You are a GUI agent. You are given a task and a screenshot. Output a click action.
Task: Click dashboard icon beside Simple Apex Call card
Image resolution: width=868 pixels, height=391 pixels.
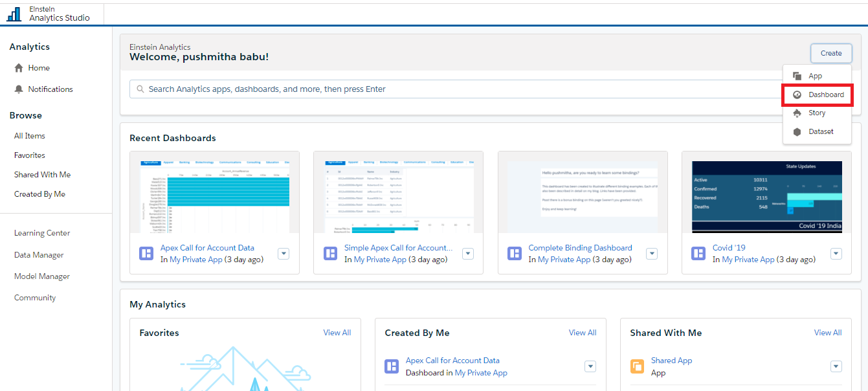click(330, 254)
